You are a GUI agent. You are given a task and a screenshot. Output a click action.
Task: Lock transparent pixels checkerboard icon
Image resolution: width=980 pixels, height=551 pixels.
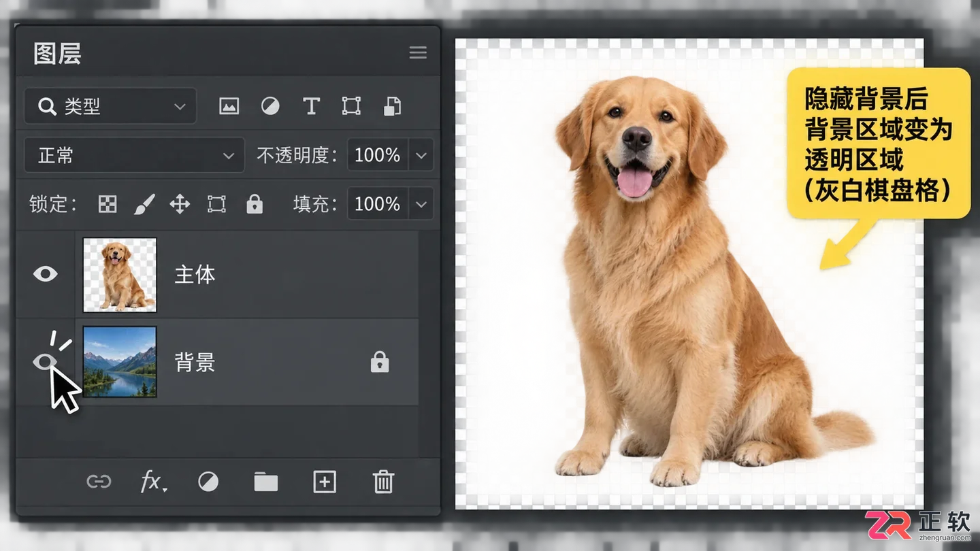[108, 204]
